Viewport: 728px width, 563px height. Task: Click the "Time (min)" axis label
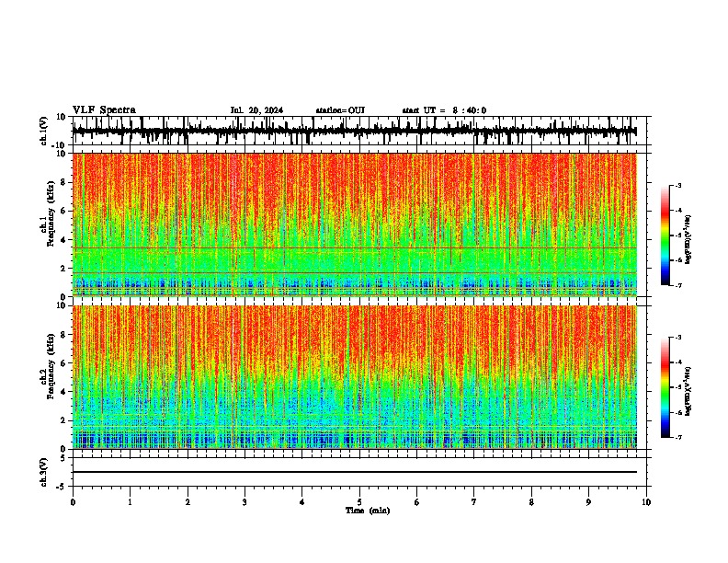click(x=368, y=511)
